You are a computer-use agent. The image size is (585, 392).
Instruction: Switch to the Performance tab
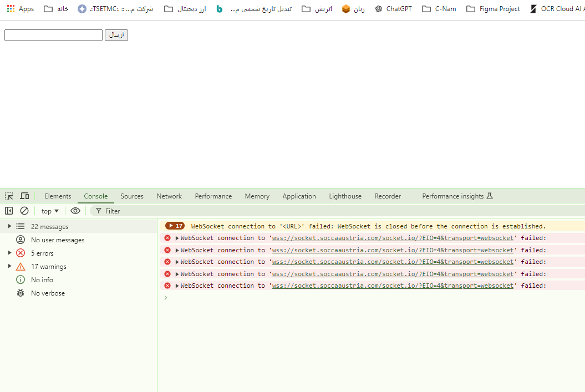tap(213, 196)
